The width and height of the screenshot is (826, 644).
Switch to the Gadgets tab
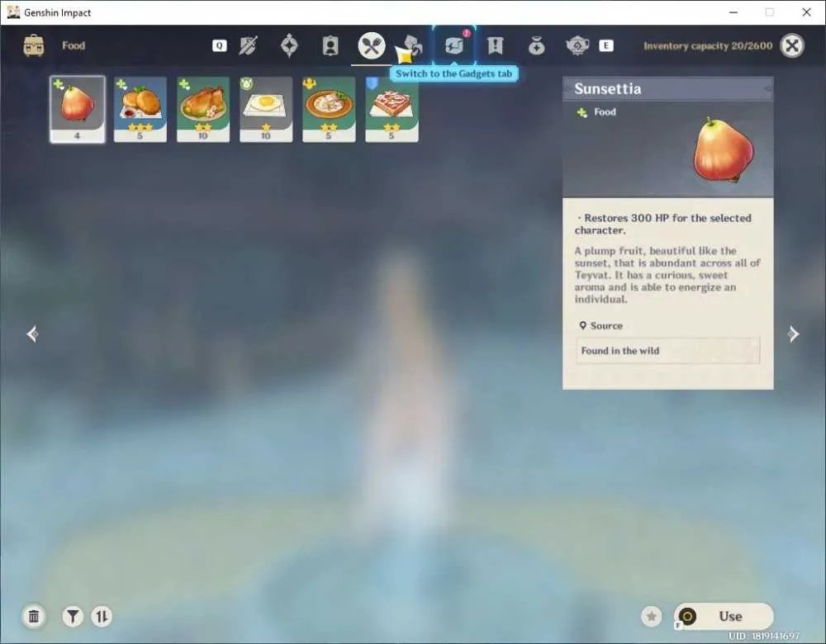[x=453, y=45]
